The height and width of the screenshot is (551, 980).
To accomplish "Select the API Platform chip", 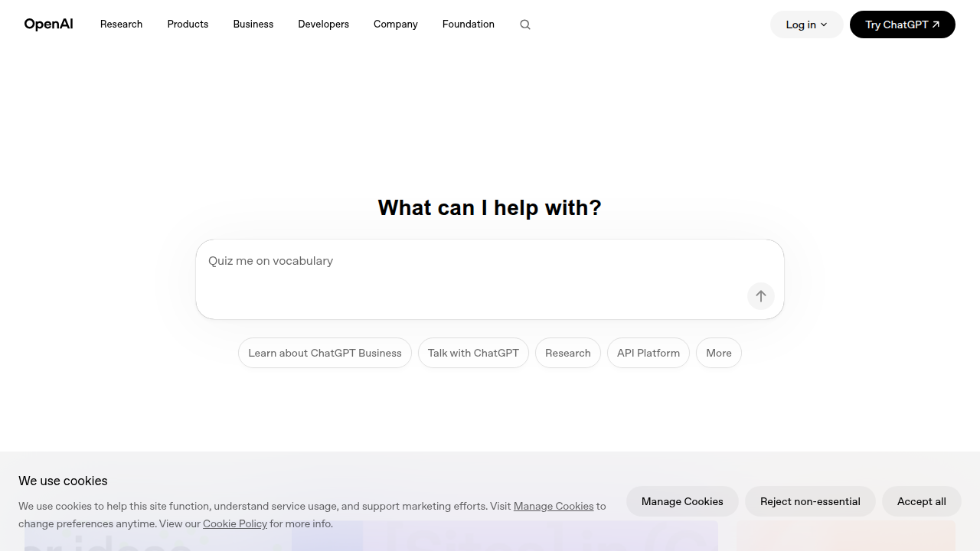I will coord(648,353).
